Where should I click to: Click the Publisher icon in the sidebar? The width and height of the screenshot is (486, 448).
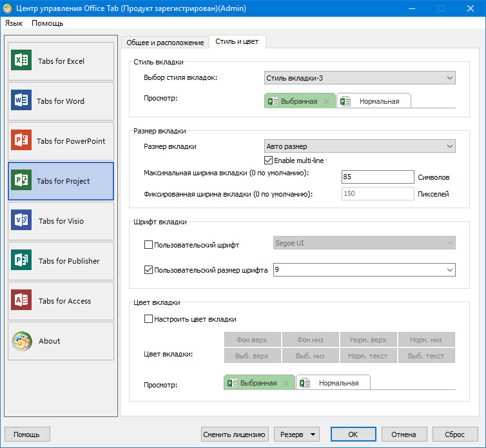tap(21, 261)
